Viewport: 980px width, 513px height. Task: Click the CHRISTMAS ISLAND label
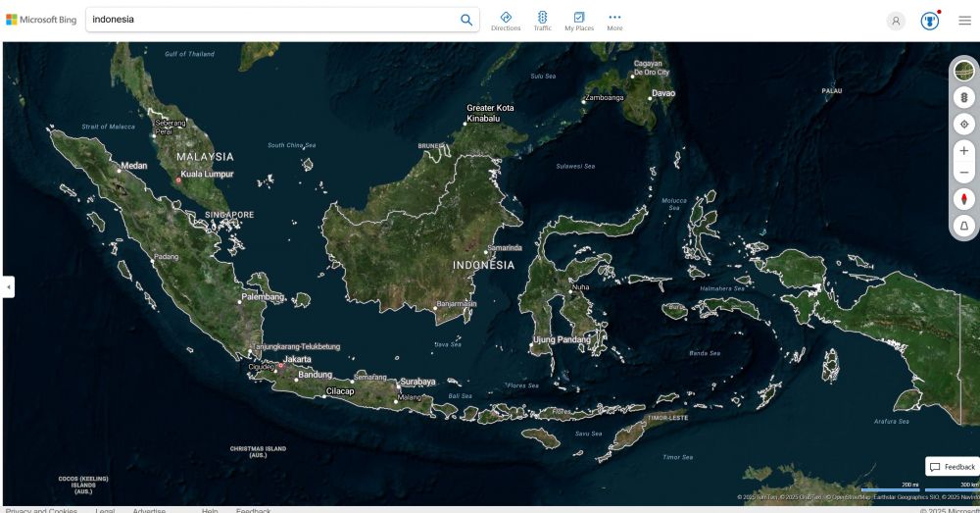pos(258,451)
